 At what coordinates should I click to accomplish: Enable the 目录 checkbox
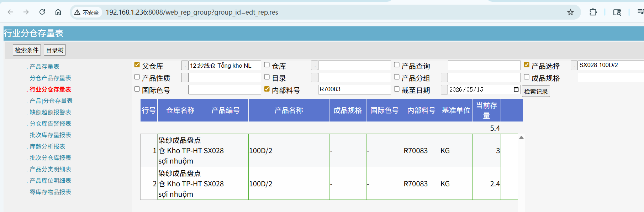(267, 77)
